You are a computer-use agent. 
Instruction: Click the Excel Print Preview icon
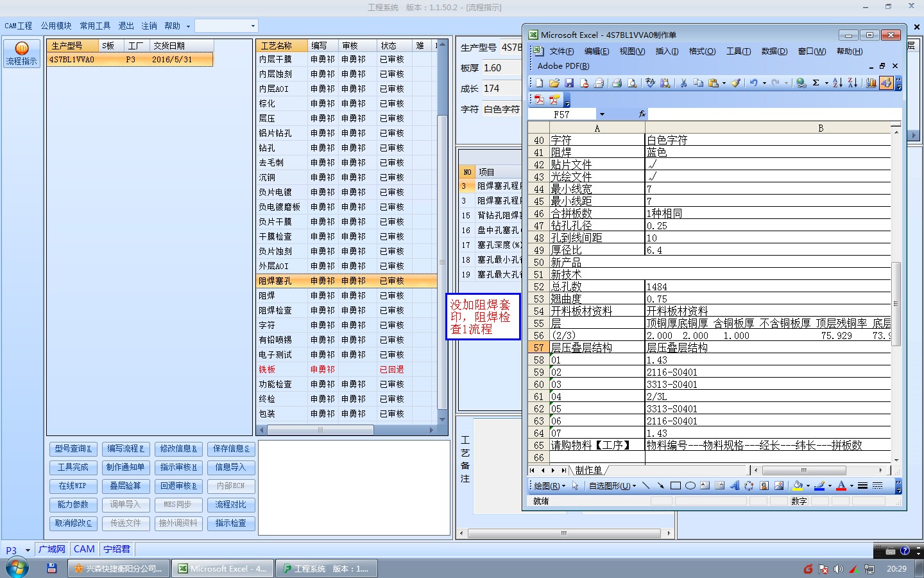pyautogui.click(x=632, y=83)
